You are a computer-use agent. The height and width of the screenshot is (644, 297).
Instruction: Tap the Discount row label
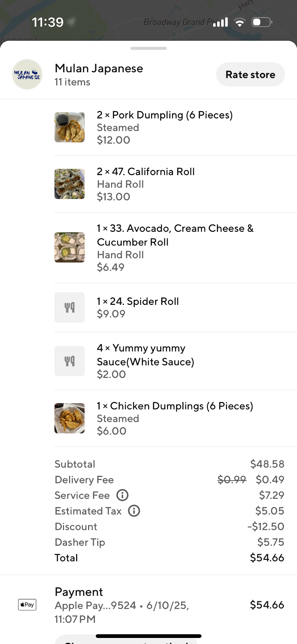click(x=76, y=527)
